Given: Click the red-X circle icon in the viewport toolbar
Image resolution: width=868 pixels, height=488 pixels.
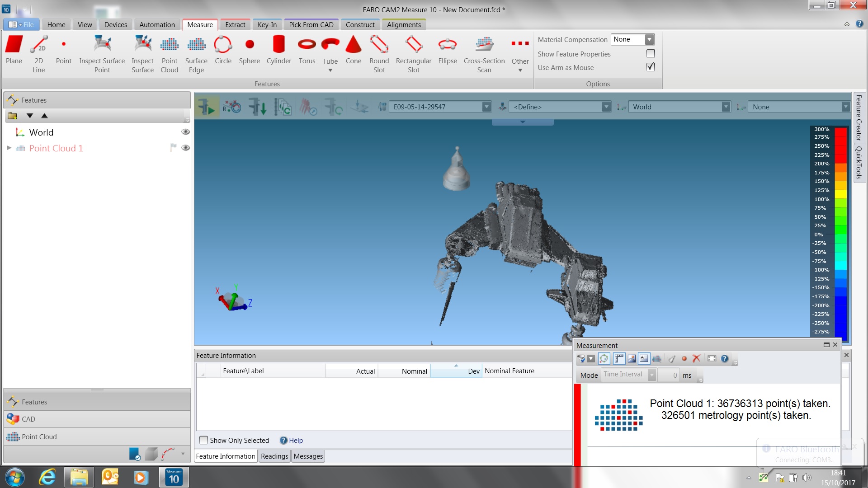Looking at the screenshot, I should coord(232,107).
